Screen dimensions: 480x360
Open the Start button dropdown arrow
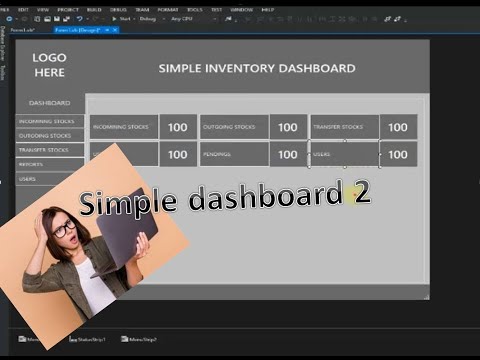(x=134, y=19)
